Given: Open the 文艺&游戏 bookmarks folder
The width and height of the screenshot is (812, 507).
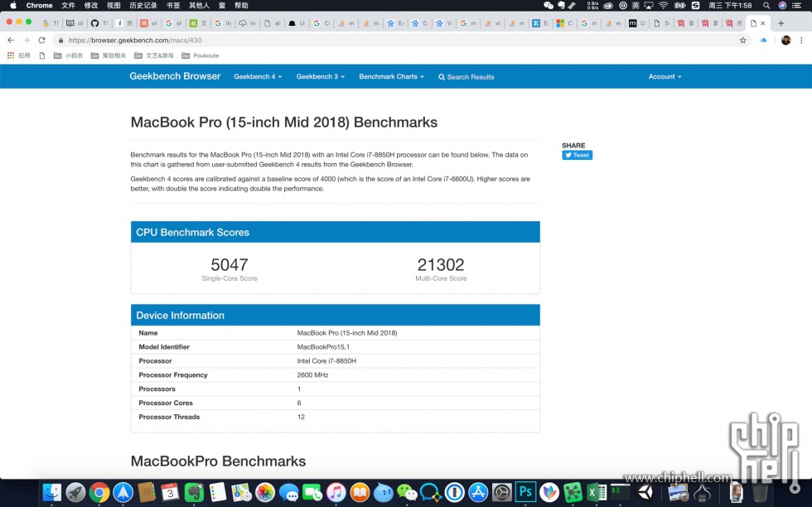Looking at the screenshot, I should pyautogui.click(x=154, y=56).
